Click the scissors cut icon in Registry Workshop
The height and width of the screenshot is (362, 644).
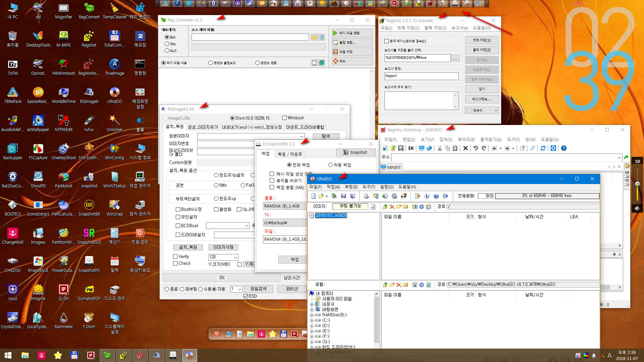439,148
